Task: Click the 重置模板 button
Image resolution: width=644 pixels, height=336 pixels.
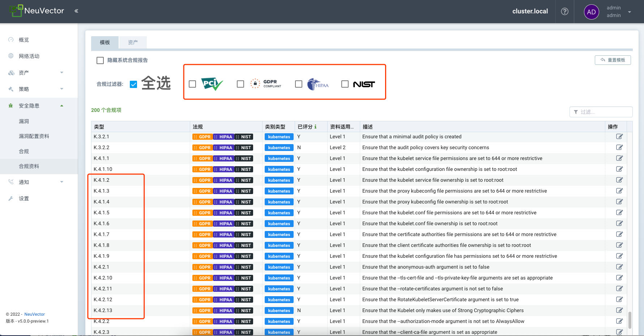Action: (x=613, y=60)
